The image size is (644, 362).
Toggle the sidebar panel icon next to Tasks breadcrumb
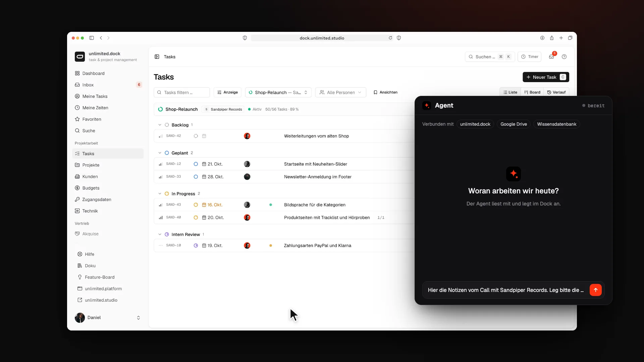[x=157, y=57]
